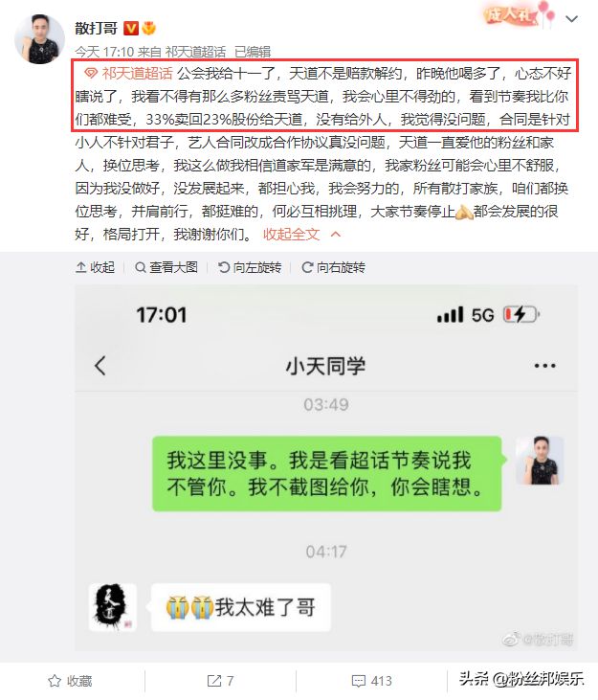This screenshot has height=700, width=598.
Task: Click 散打哥 profile avatar
Action: (39, 39)
